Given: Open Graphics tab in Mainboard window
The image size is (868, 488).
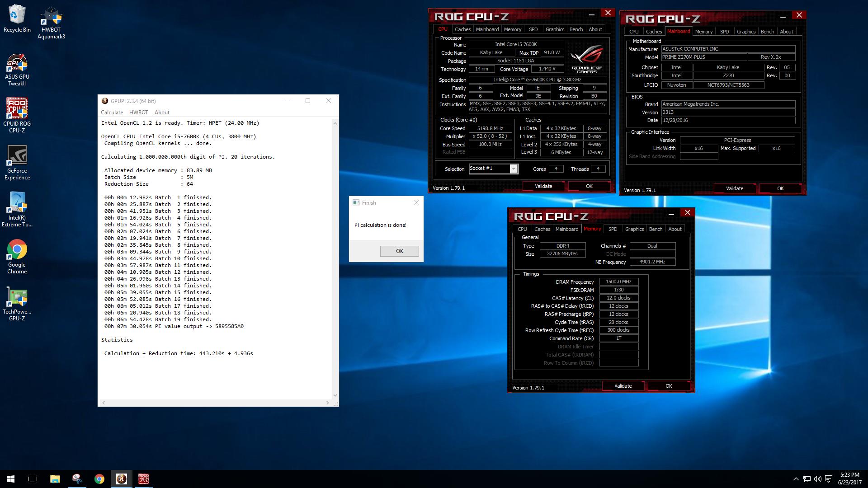Looking at the screenshot, I should click(x=746, y=32).
